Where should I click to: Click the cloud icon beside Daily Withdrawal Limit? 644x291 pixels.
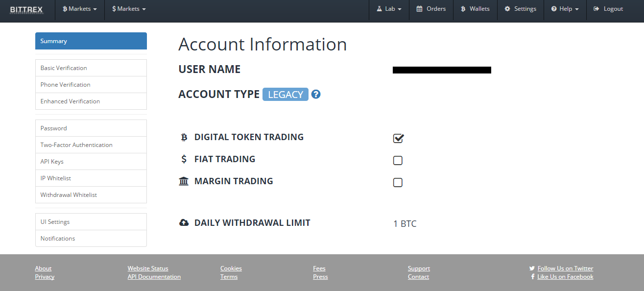tap(184, 223)
